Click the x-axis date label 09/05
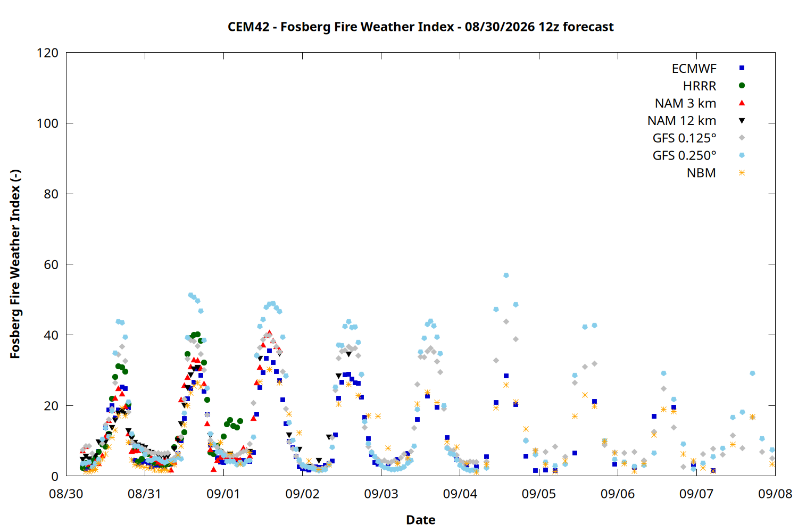Screen dimensions: 798x532 coord(539,494)
